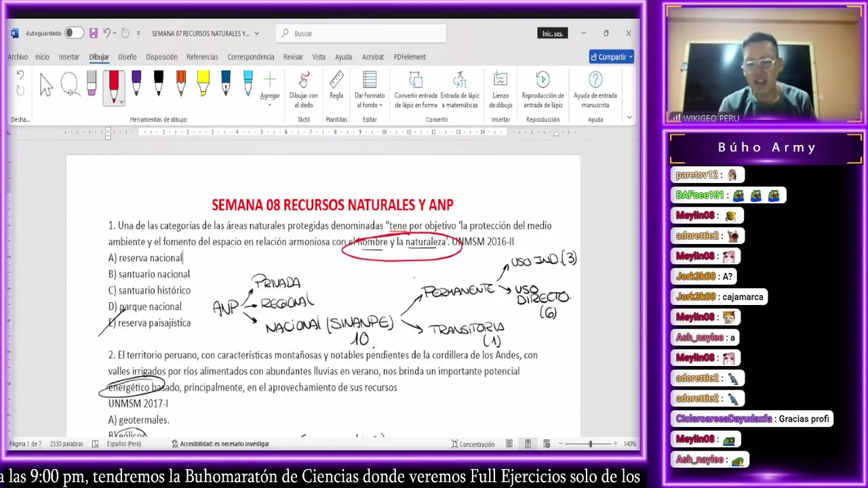Click the 2530 palabras word count

pos(66,444)
